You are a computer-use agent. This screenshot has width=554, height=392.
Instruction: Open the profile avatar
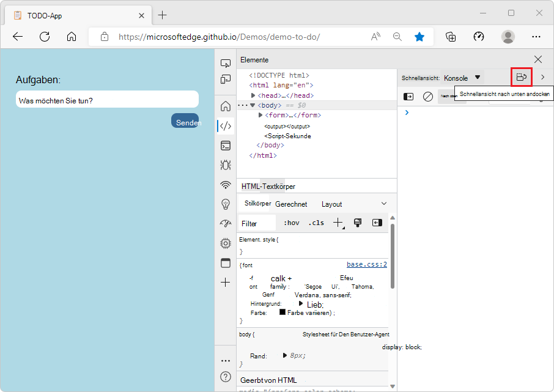pos(508,37)
